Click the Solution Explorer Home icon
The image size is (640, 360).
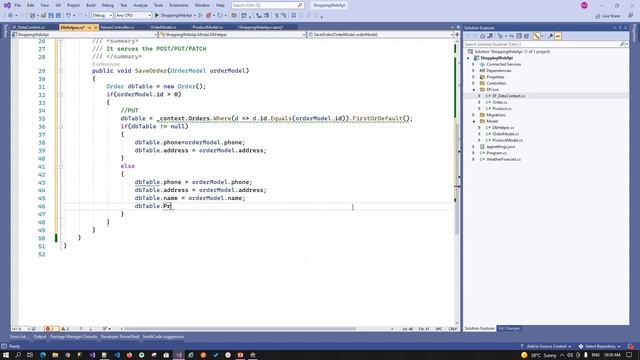click(x=482, y=36)
